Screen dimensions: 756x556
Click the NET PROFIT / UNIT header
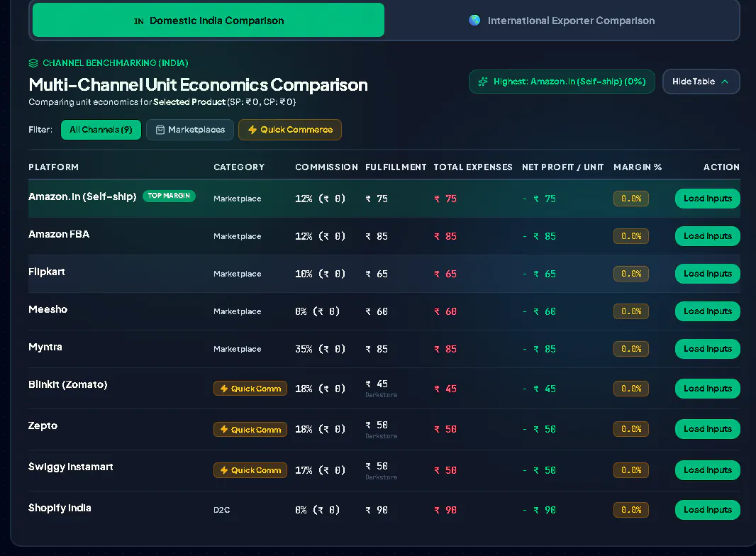click(562, 167)
